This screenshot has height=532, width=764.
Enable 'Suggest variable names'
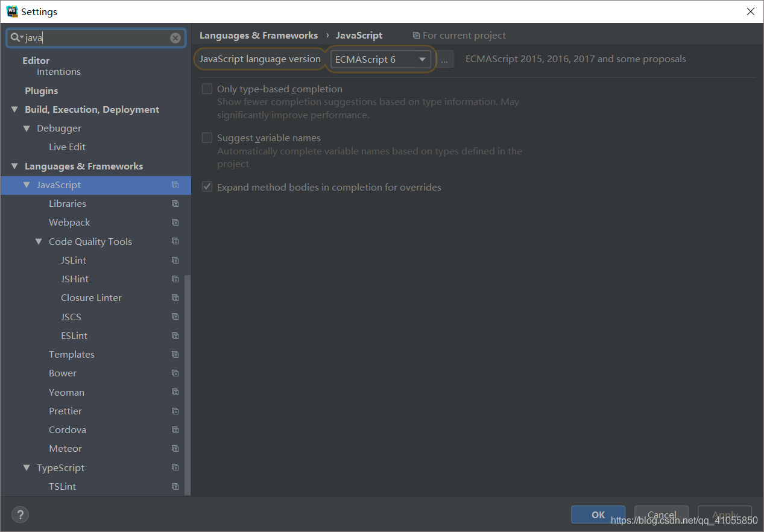pyautogui.click(x=207, y=137)
